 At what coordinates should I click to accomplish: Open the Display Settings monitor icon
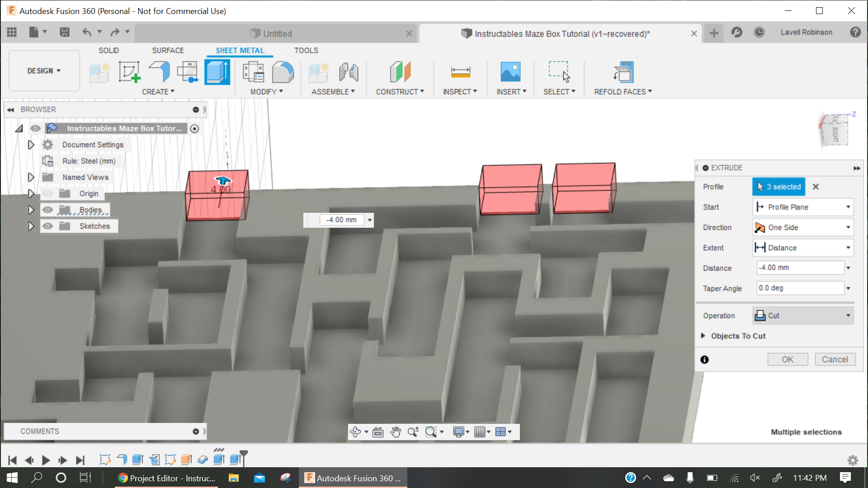tap(458, 432)
